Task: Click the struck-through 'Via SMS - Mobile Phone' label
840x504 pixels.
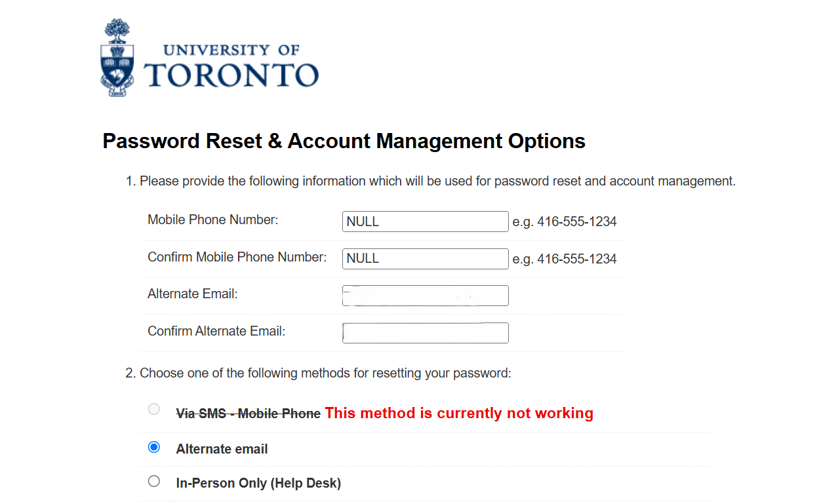Action: click(249, 414)
